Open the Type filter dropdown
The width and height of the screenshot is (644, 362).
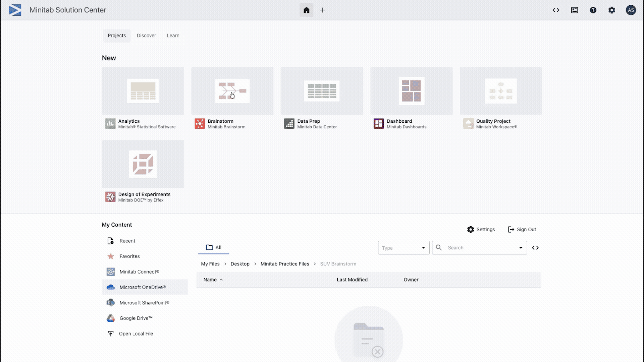tap(404, 248)
